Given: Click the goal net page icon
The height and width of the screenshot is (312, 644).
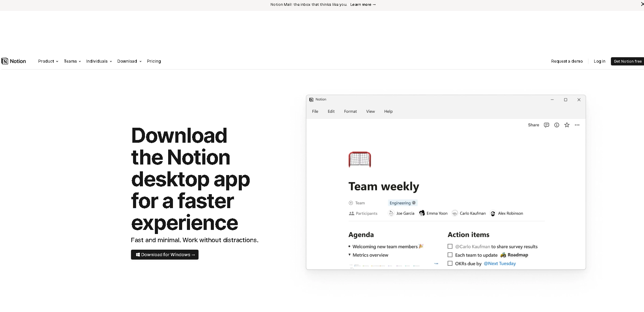Looking at the screenshot, I should pyautogui.click(x=360, y=159).
